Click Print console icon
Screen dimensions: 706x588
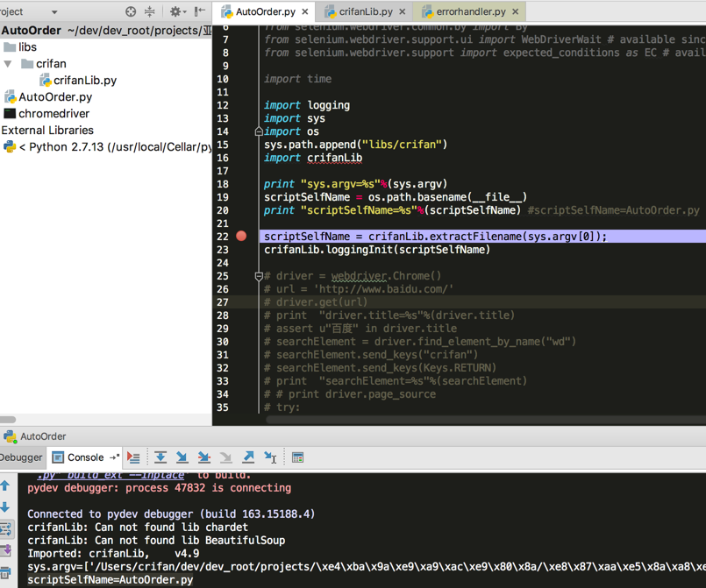point(5,573)
